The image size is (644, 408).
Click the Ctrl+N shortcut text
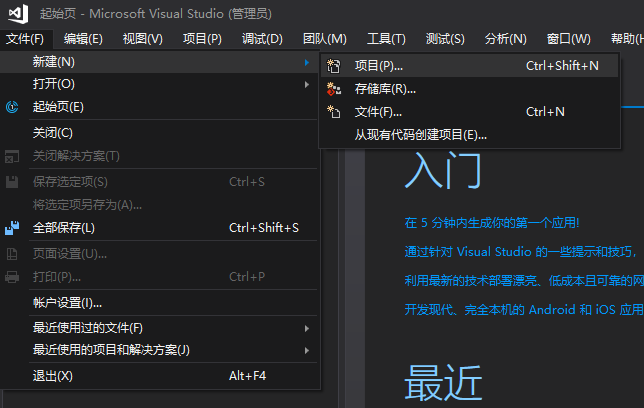pos(545,112)
